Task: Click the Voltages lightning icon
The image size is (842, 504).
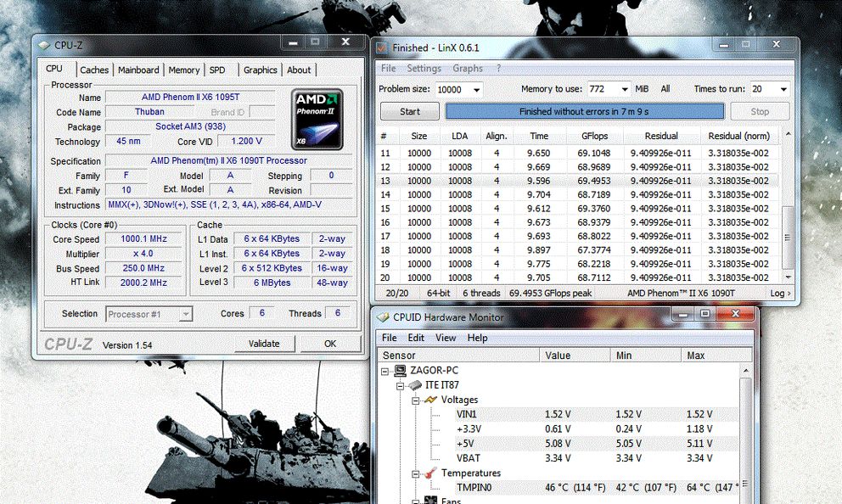Action: coord(430,400)
